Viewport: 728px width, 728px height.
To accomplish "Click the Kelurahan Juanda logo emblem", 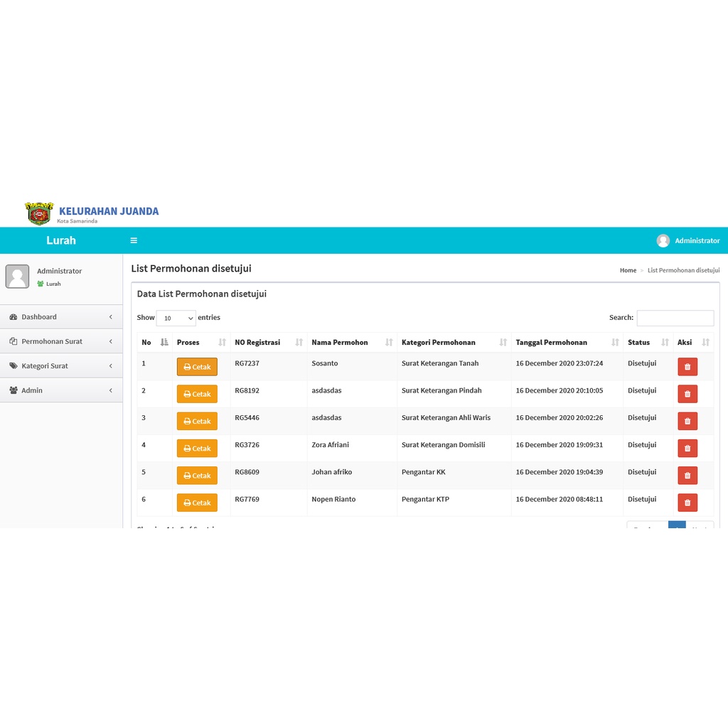I will pos(39,213).
